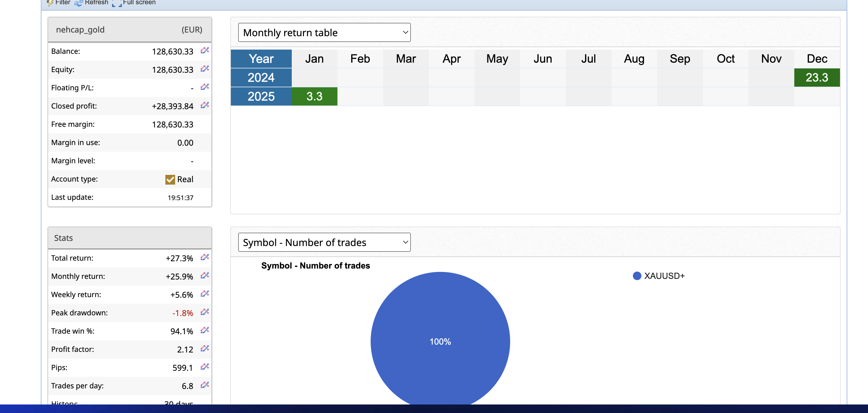The width and height of the screenshot is (868, 413).
Task: Click chart icon next to Closed profit
Action: pos(205,105)
